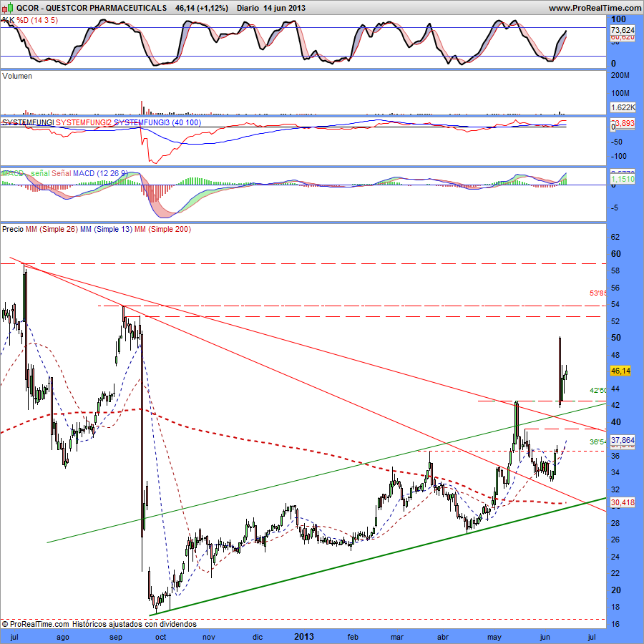
Task: Click the Precio label in the price panel
Action: pyautogui.click(x=13, y=229)
